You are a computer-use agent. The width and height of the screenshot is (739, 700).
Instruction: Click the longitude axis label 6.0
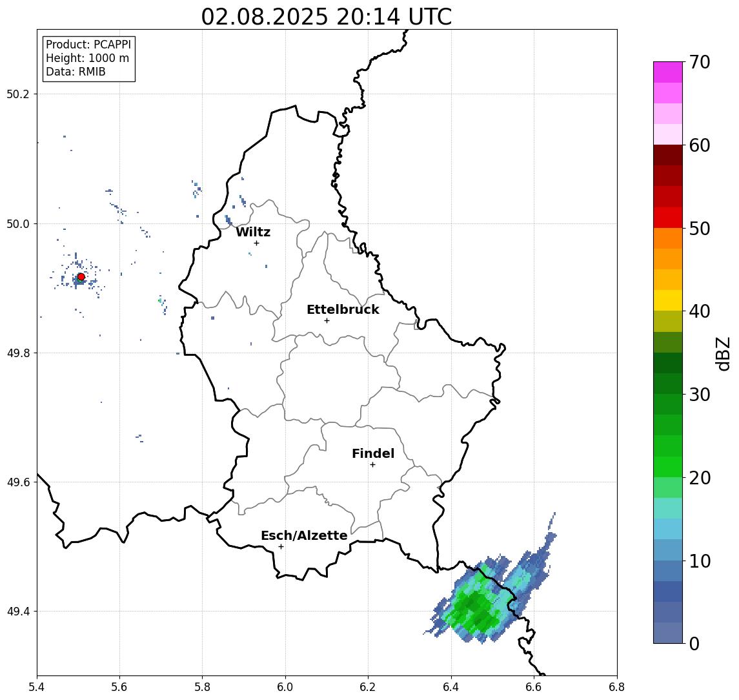tap(285, 687)
